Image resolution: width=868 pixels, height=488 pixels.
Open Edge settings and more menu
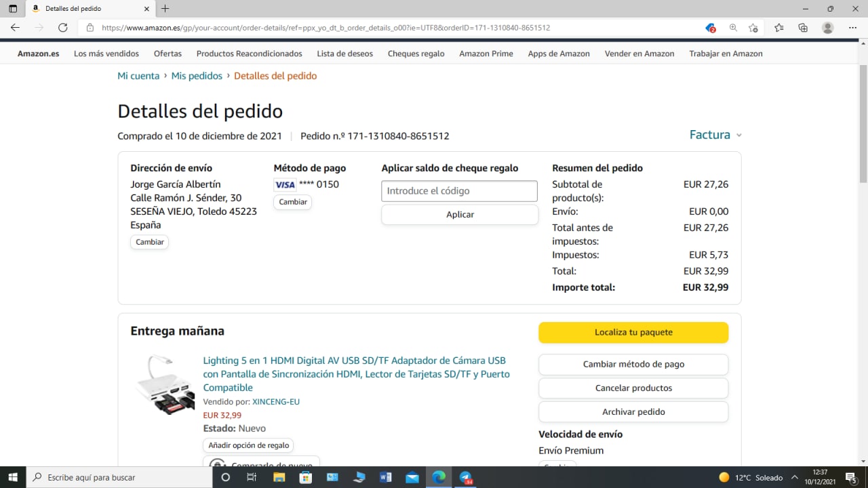852,28
